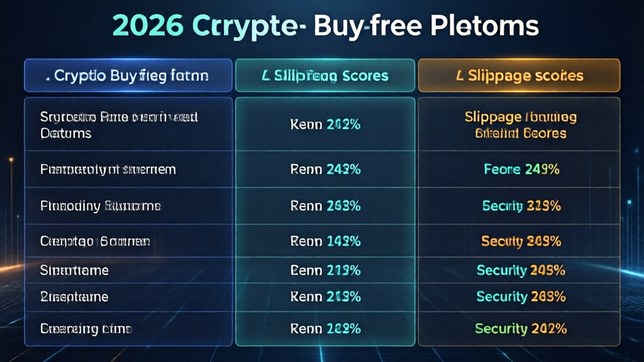Click the 'Kenn 242%' cell

(x=325, y=124)
